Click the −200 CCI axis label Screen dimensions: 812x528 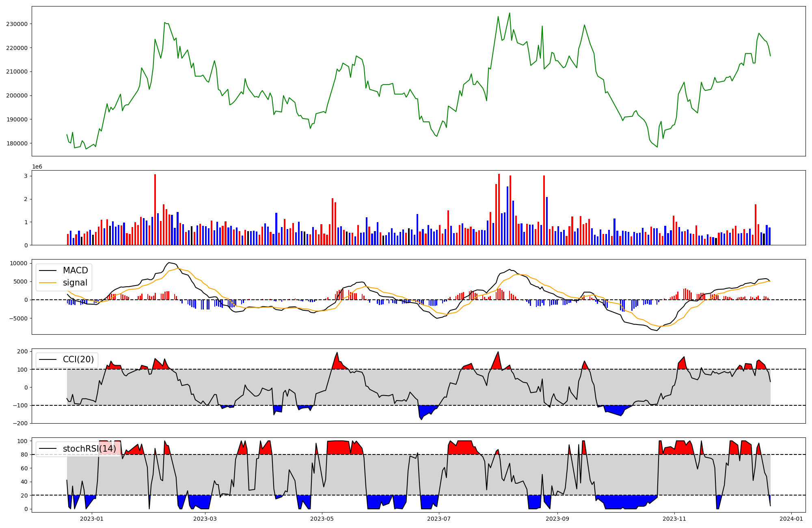click(19, 423)
